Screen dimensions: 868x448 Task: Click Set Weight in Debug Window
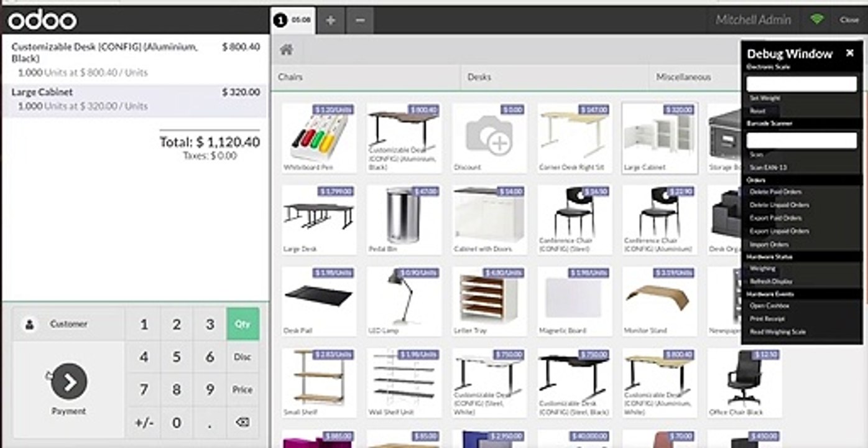pos(764,98)
